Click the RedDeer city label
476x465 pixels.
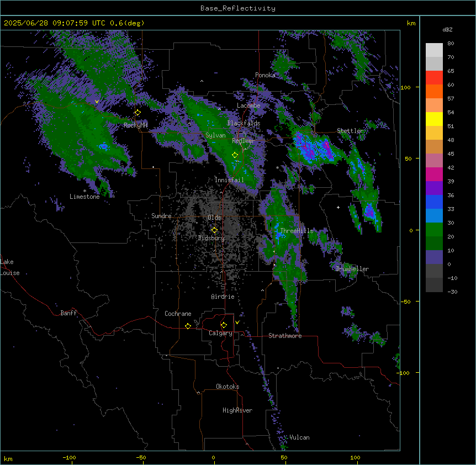point(244,141)
